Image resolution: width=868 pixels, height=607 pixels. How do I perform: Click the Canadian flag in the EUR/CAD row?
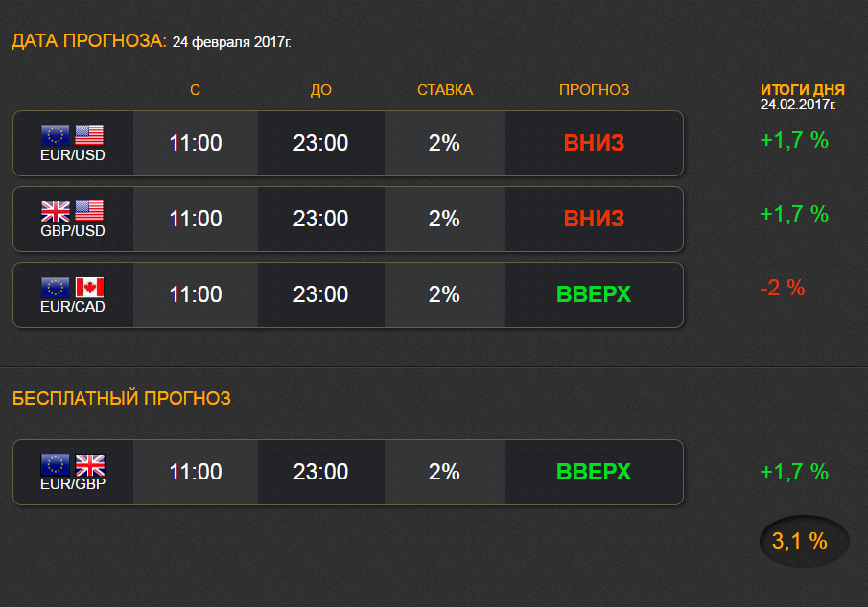pyautogui.click(x=89, y=287)
